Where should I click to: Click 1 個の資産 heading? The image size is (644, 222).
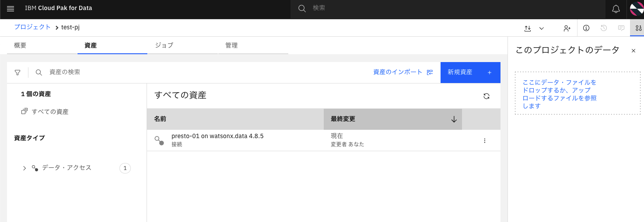tap(36, 94)
